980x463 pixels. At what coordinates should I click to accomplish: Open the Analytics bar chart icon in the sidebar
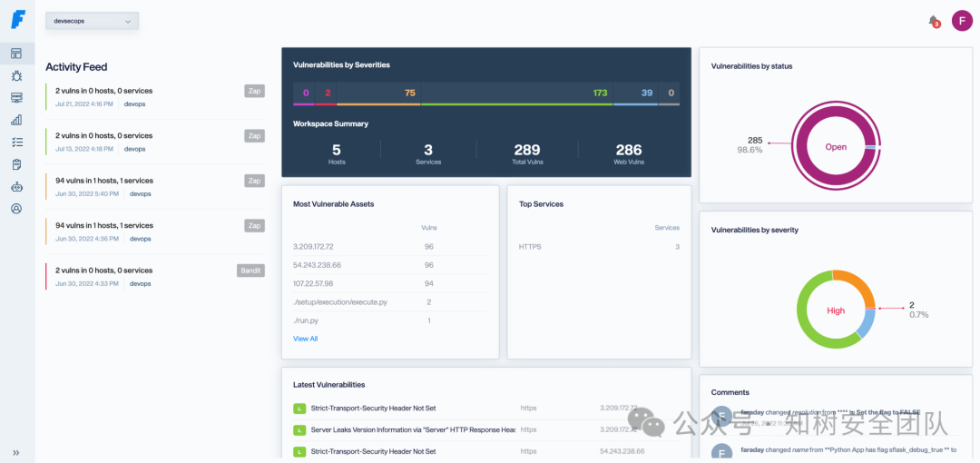pyautogui.click(x=17, y=120)
